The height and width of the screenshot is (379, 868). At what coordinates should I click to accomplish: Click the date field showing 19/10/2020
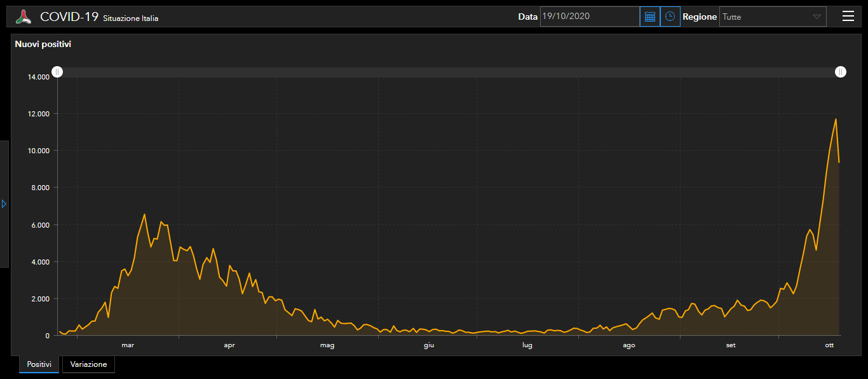590,17
